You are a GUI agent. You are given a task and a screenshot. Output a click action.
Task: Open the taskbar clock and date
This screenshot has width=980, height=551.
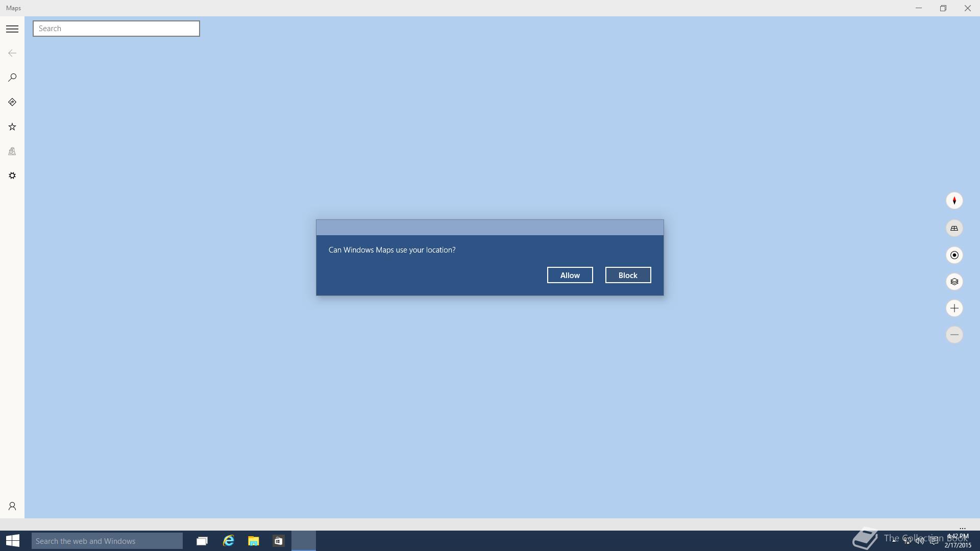tap(958, 541)
